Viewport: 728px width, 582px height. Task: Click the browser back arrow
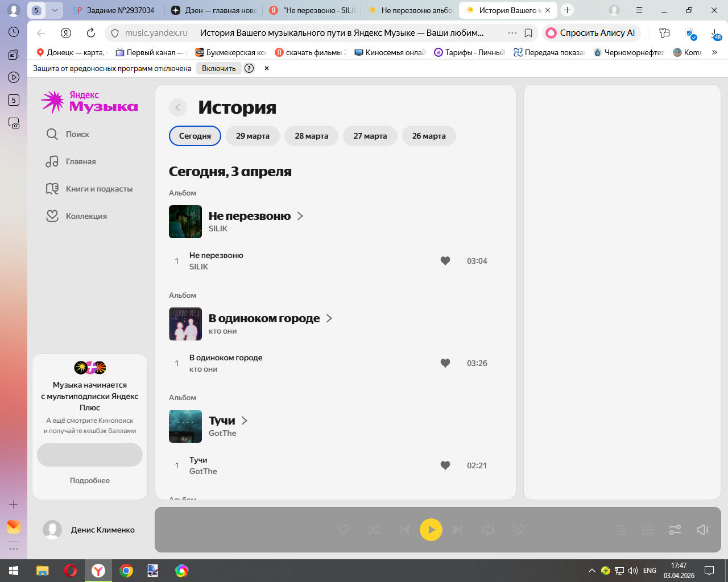coord(41,33)
